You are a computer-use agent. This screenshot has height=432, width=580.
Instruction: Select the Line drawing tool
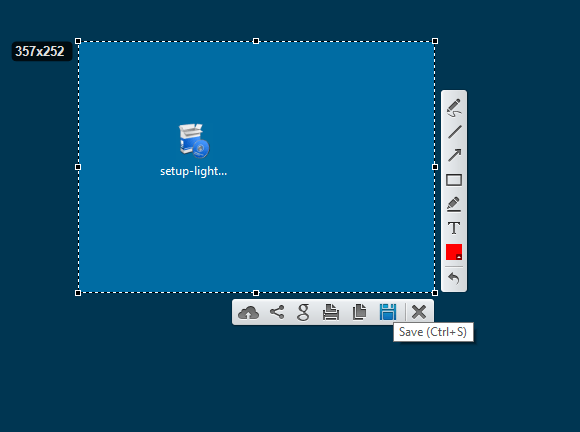click(x=454, y=132)
